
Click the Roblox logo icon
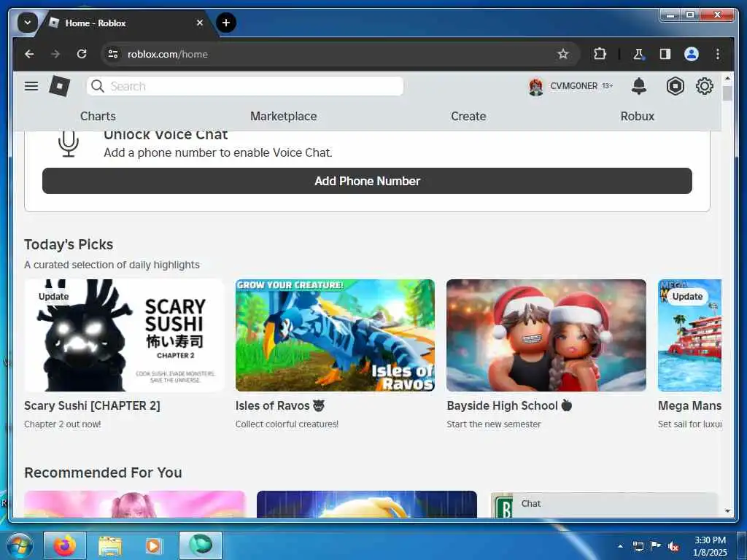click(60, 86)
